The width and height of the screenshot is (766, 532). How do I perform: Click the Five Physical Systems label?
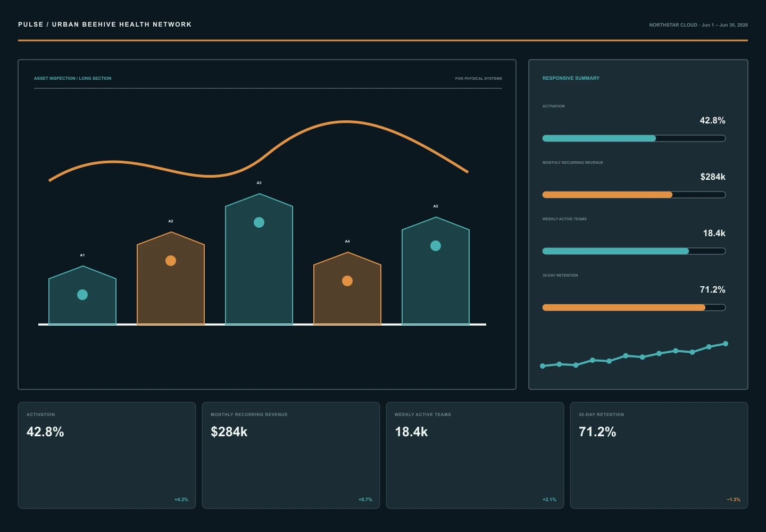tap(479, 79)
